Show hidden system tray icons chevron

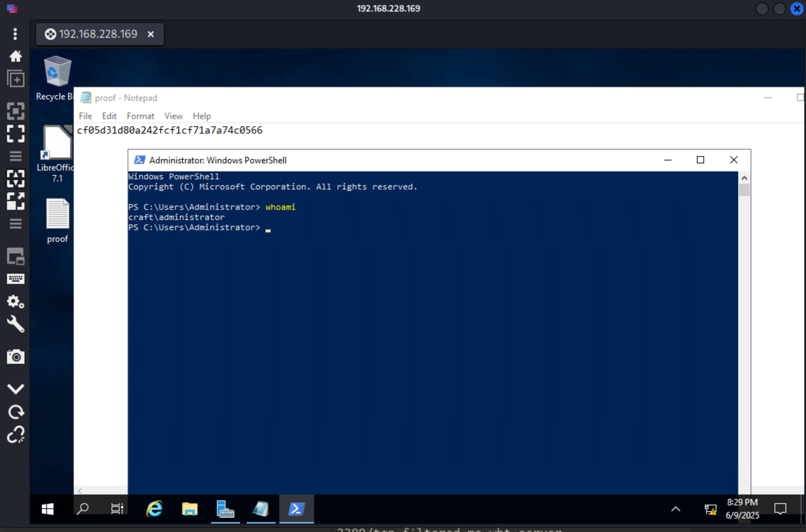[x=676, y=509]
